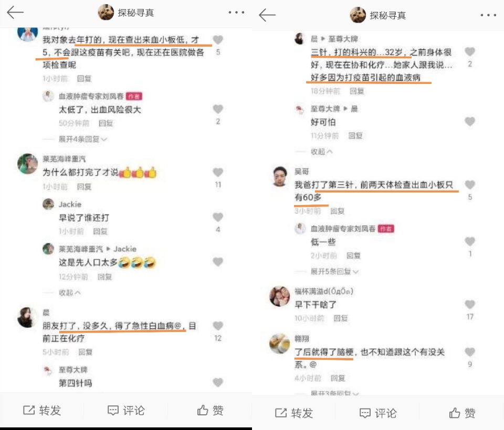The image size is (504, 430).
Task: Open left panel 评论 comment button
Action: (x=126, y=411)
